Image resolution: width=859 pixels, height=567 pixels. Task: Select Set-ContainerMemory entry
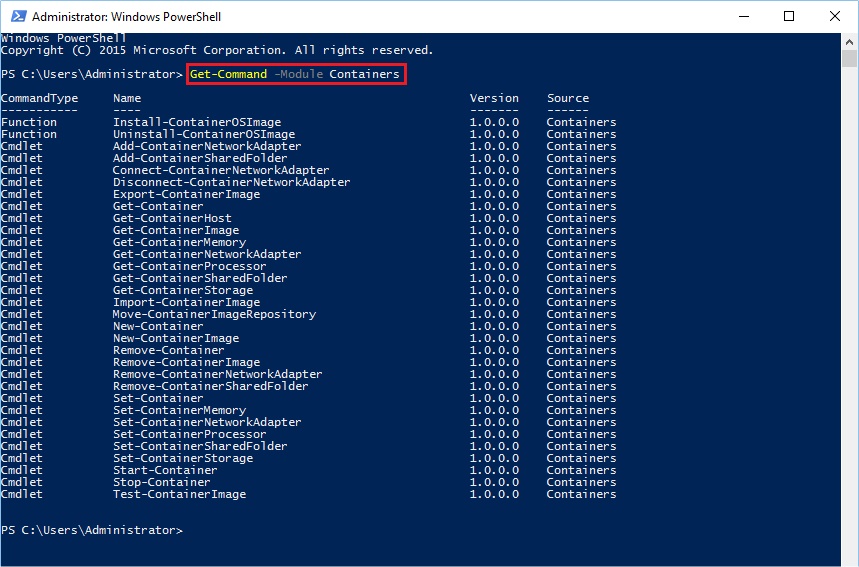pyautogui.click(x=179, y=410)
